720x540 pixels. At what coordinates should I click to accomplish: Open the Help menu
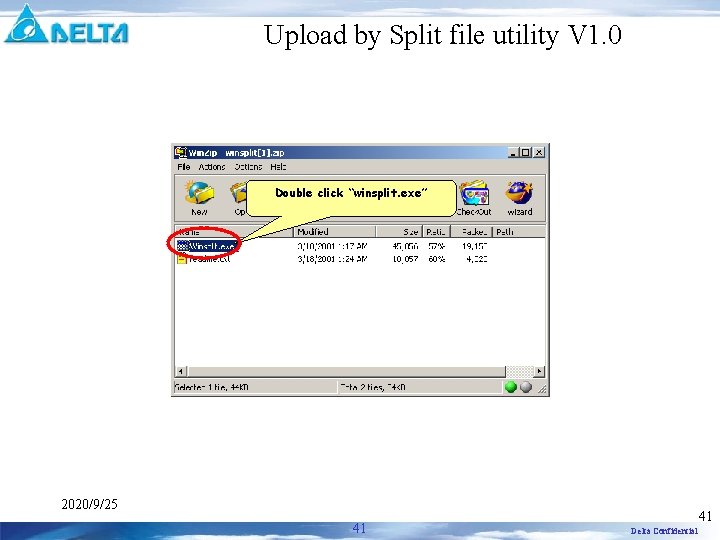coord(278,167)
